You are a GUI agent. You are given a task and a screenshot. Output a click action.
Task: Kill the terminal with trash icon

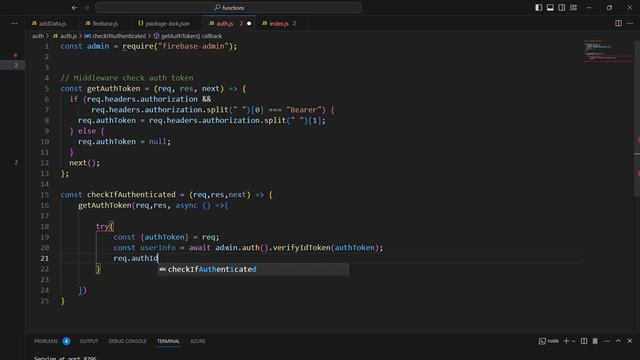(x=595, y=341)
